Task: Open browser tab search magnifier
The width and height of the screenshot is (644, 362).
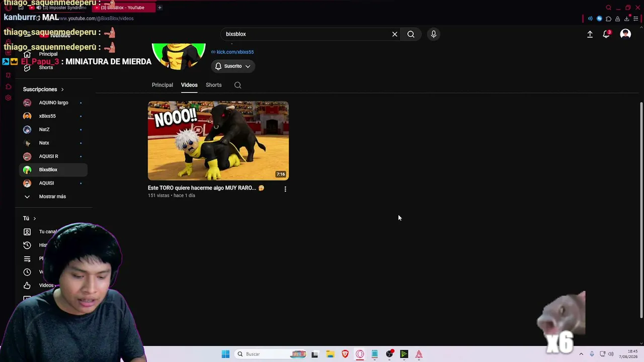Action: (x=608, y=8)
